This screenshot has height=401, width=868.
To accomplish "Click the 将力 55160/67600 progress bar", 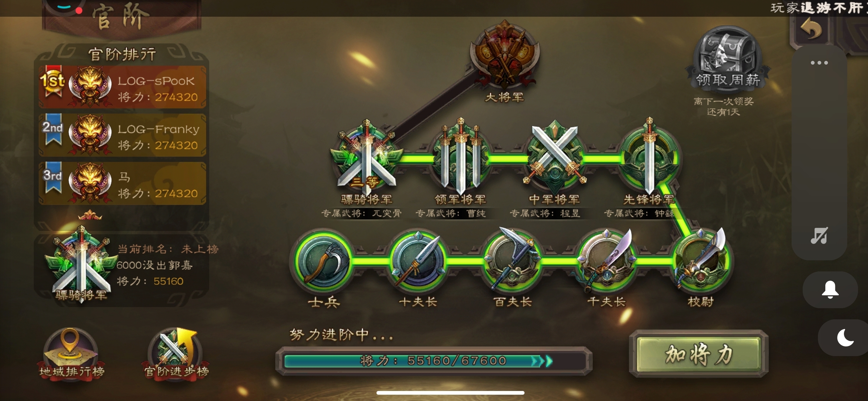I will pos(434,361).
